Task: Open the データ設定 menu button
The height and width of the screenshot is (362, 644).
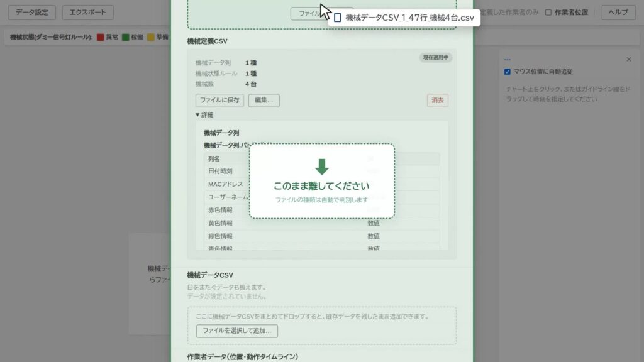Action: click(32, 13)
